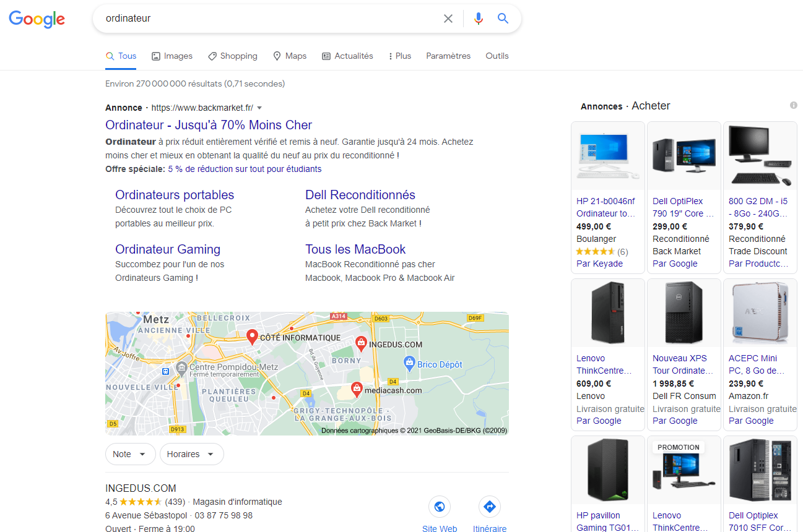803x532 pixels.
Task: Open Outils menu
Action: tap(497, 56)
